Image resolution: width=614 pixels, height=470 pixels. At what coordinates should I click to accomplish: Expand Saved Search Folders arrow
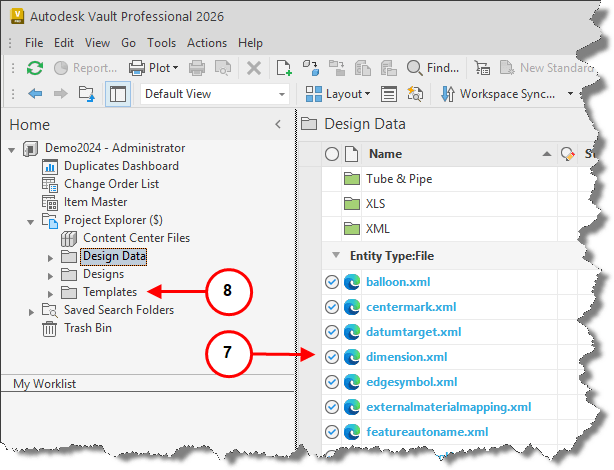[31, 312]
